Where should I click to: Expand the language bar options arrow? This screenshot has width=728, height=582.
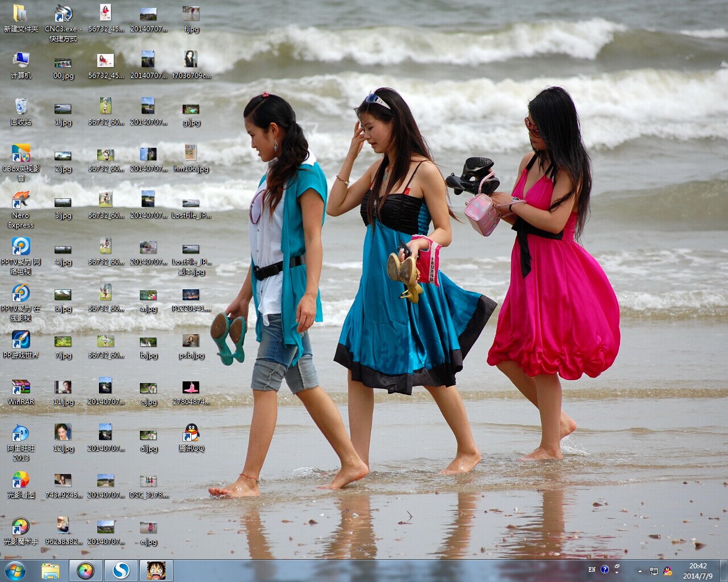pos(617,572)
